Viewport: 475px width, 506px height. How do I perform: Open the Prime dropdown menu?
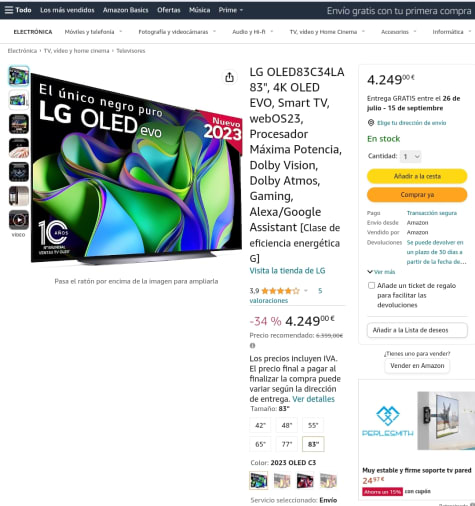(x=231, y=10)
